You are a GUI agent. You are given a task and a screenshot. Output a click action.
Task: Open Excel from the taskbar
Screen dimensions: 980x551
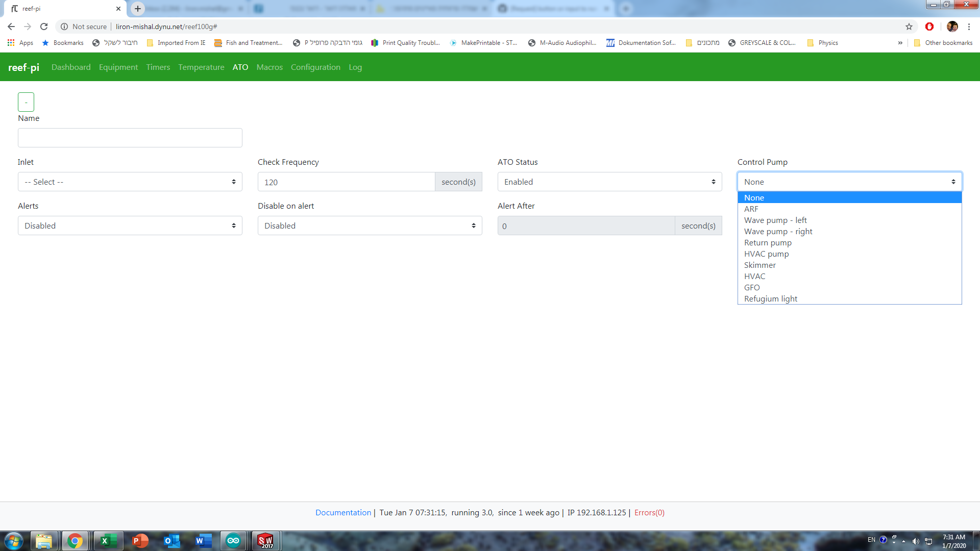107,540
